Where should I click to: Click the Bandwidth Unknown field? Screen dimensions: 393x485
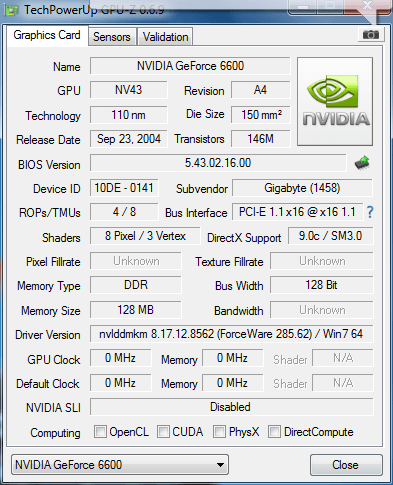coord(322,310)
